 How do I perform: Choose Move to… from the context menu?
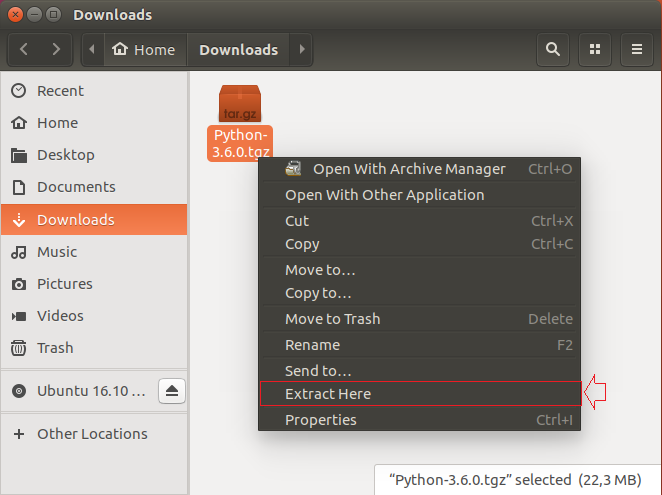point(419,270)
